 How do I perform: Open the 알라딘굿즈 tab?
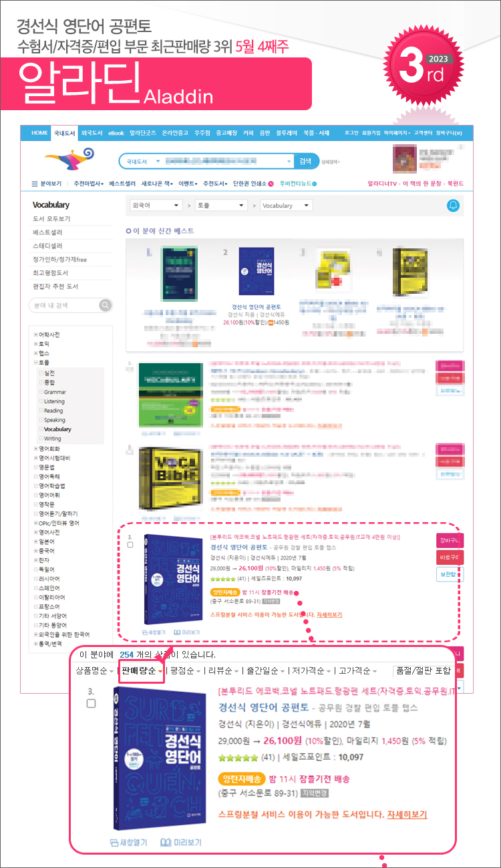(x=143, y=133)
